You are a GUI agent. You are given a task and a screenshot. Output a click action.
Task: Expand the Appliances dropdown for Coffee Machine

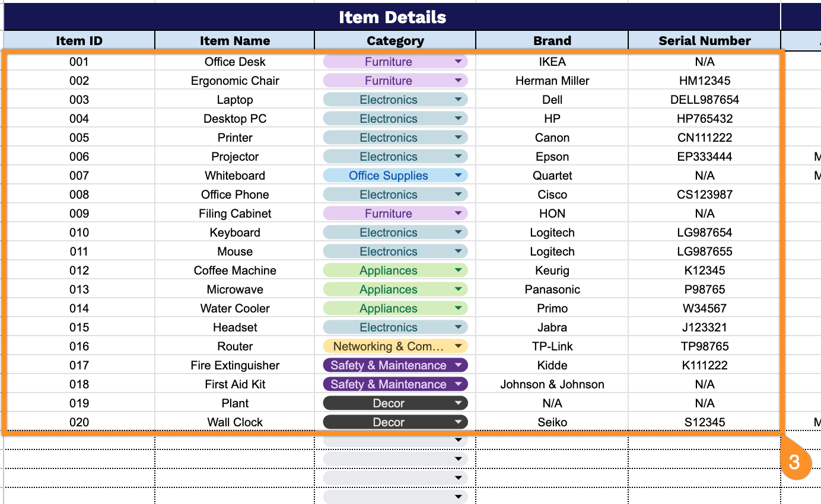click(459, 270)
